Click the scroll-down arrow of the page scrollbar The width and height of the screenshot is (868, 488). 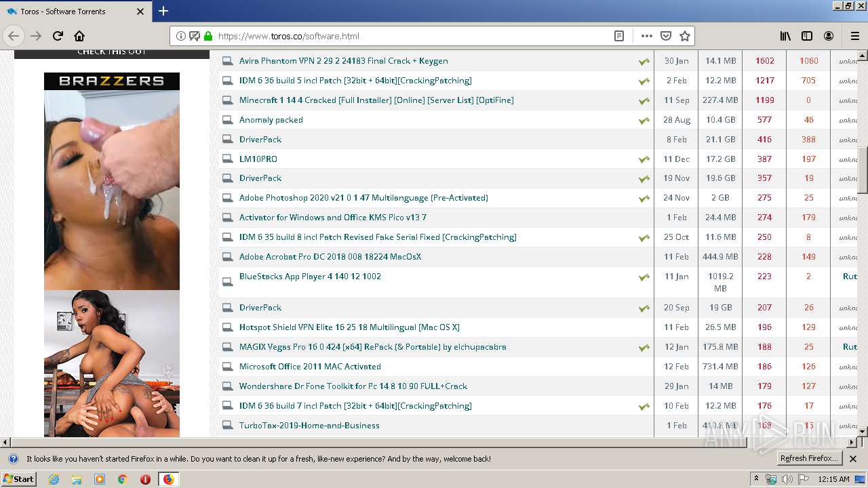pos(863,431)
